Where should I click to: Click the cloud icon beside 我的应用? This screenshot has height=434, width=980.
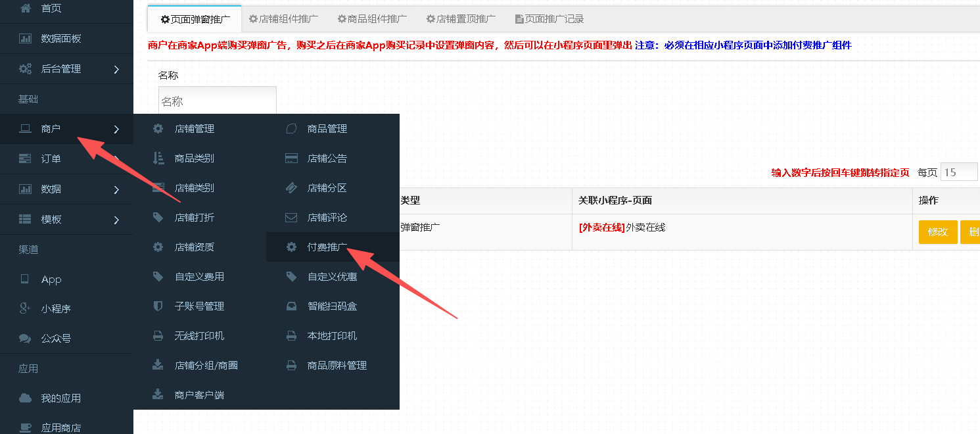[26, 398]
